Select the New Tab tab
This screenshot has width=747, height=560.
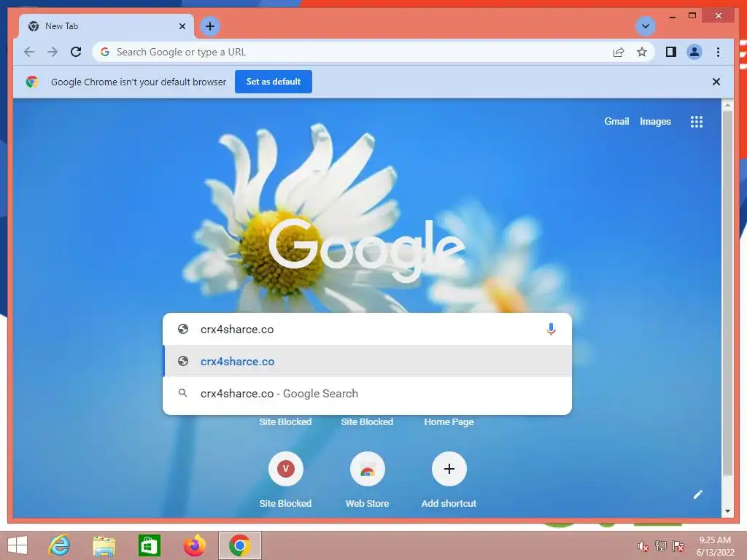tap(107, 26)
